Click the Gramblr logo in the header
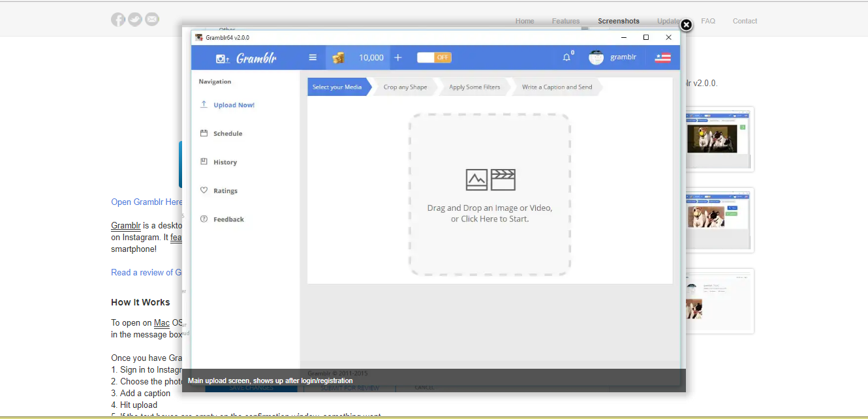Viewport: 868px width, 419px height. 247,58
